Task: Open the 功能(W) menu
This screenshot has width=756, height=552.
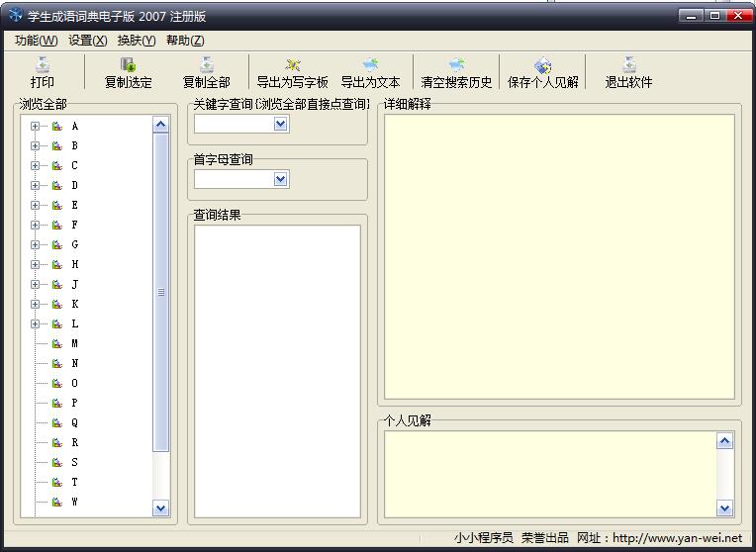Action: [36, 41]
